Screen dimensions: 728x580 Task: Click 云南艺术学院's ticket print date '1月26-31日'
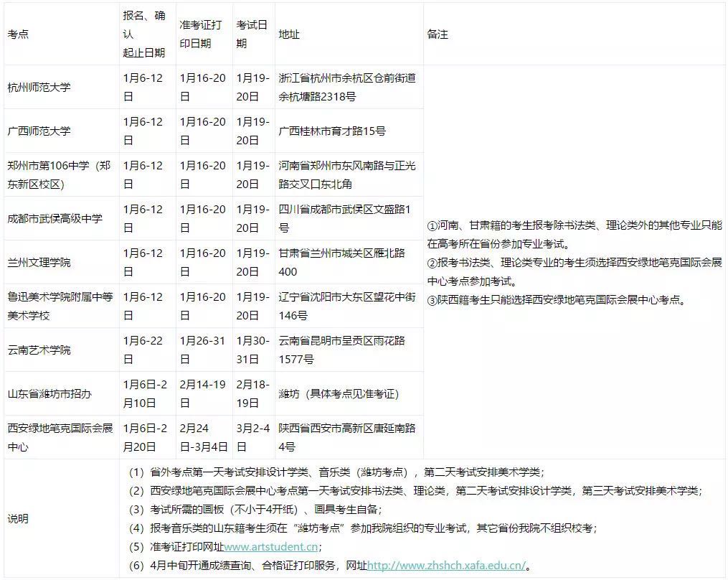point(202,350)
